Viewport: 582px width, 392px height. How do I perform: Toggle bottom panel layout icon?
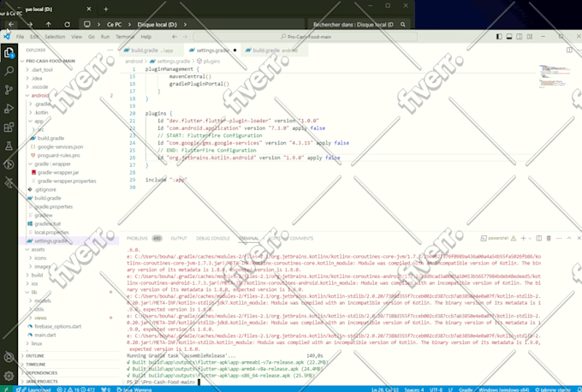509,37
